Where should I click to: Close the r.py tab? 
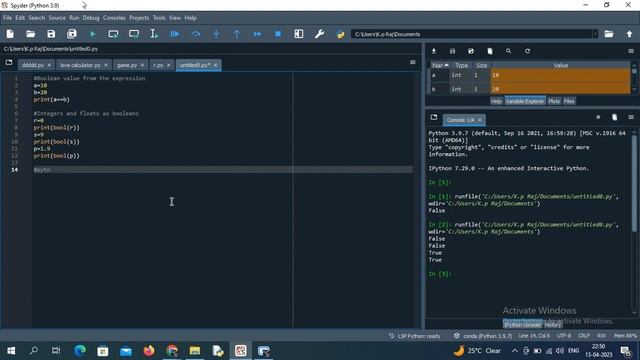coord(169,65)
